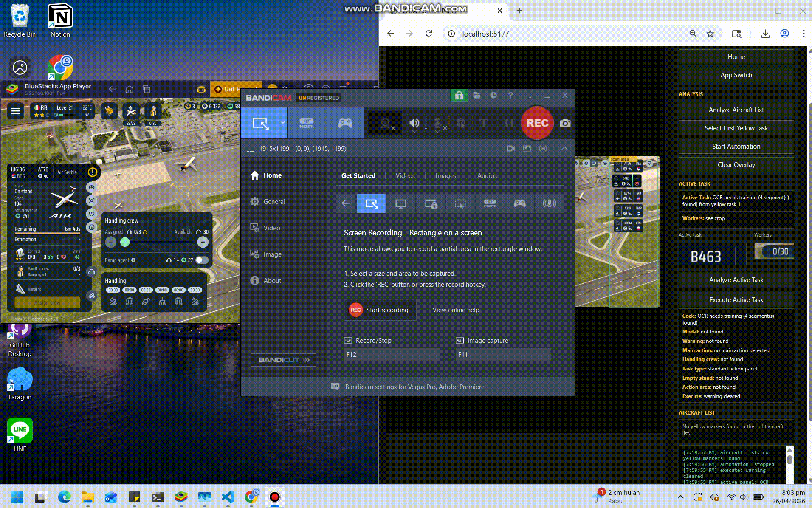Click Execute Active Task button
The height and width of the screenshot is (508, 812).
point(736,300)
